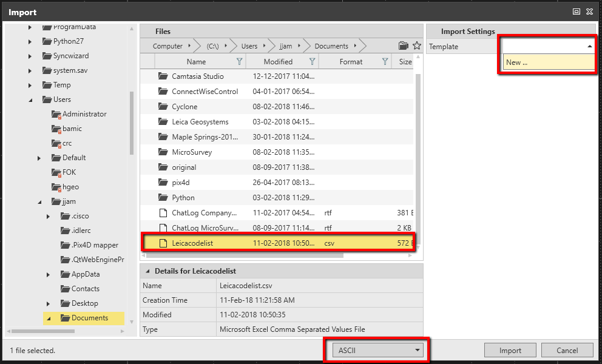Select the Camtasia Studio folder

tap(197, 76)
